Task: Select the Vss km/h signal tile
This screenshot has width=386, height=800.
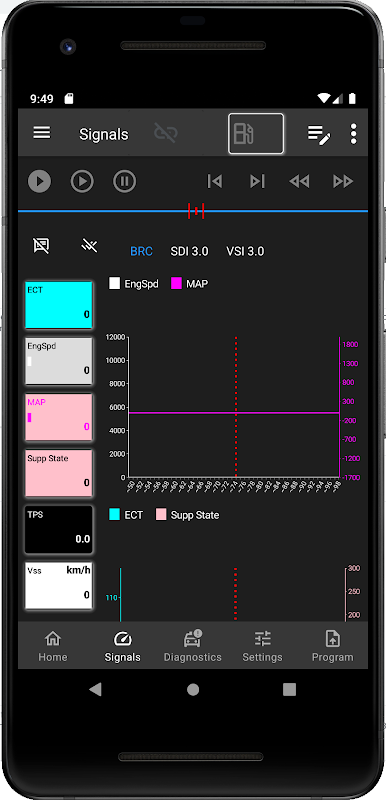Action: (x=59, y=586)
